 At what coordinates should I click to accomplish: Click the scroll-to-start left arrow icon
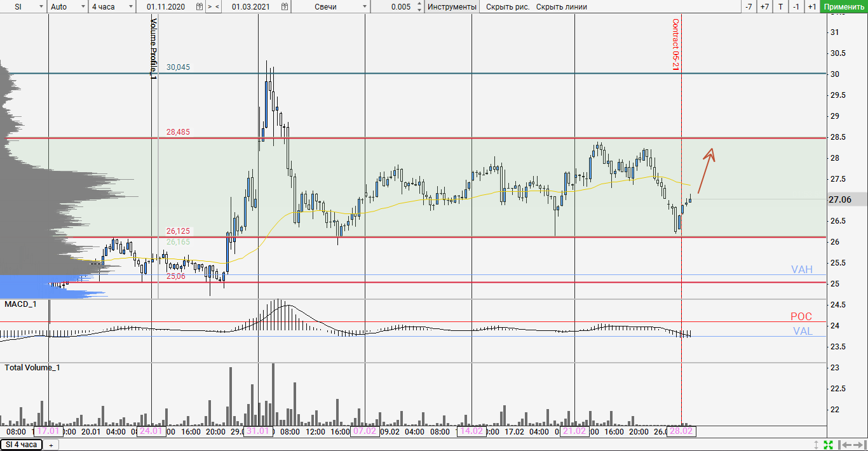(844, 445)
